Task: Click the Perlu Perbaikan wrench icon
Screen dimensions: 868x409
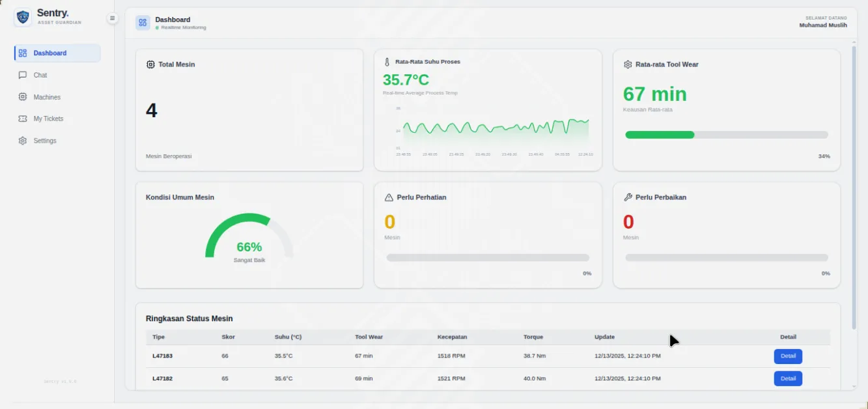Action: pos(628,197)
